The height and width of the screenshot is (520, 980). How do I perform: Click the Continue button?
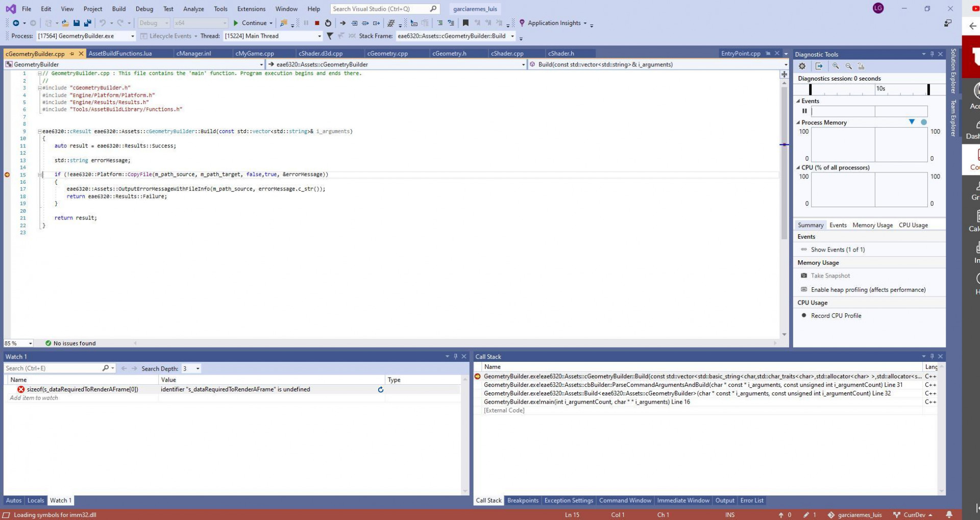[253, 23]
